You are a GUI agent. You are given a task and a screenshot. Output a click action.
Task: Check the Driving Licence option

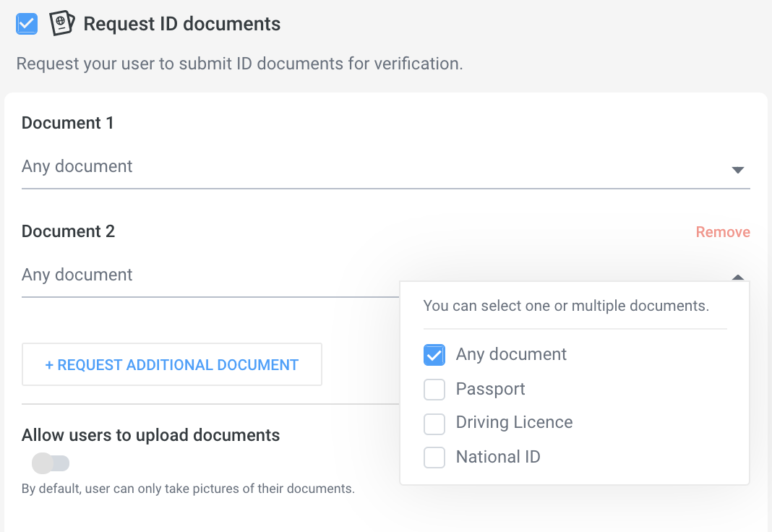(434, 424)
